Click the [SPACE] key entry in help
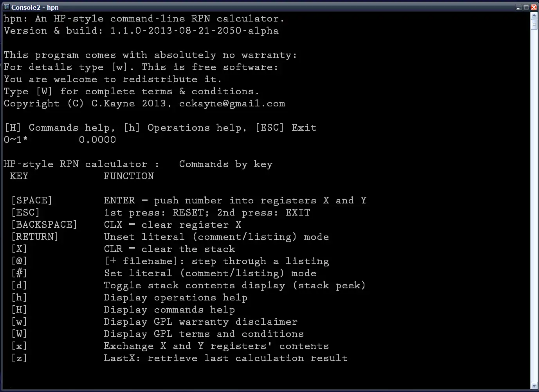 32,201
